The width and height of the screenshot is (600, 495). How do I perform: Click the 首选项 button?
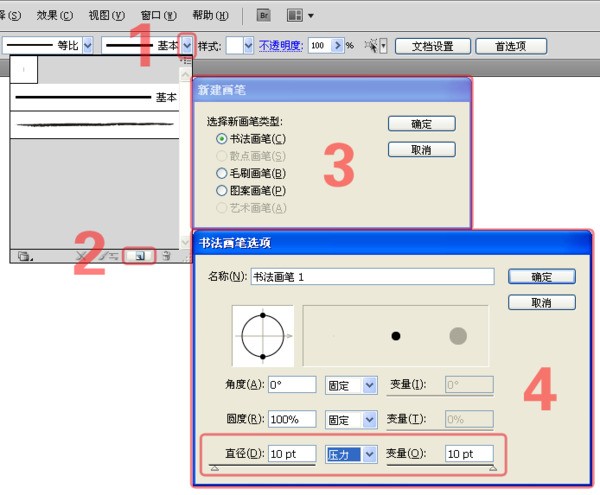(511, 46)
